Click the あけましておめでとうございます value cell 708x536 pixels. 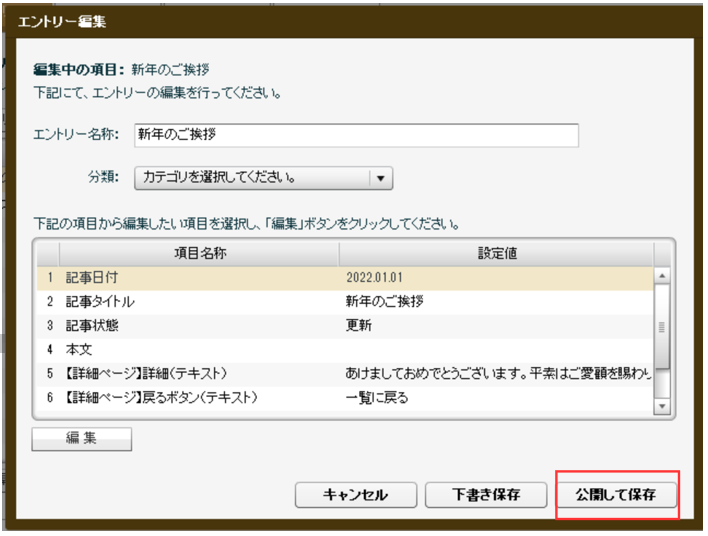pos(496,373)
